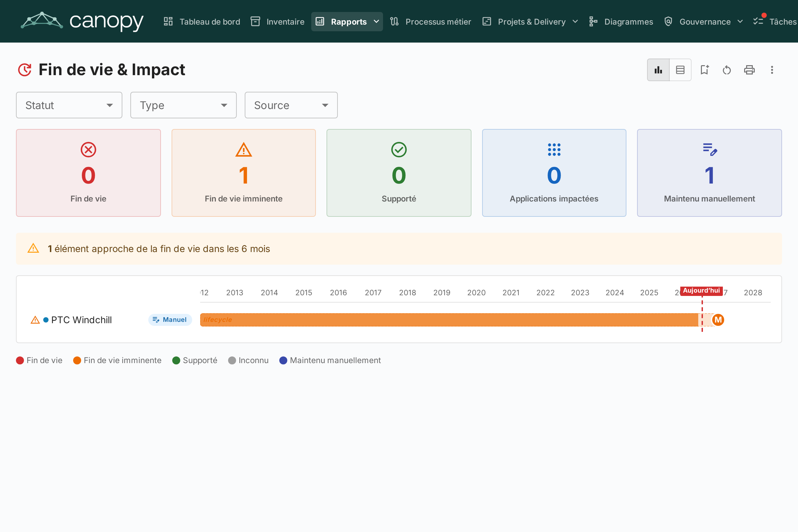Viewport: 798px width, 532px height.
Task: Click the PTC Windchill row label
Action: coord(81,320)
